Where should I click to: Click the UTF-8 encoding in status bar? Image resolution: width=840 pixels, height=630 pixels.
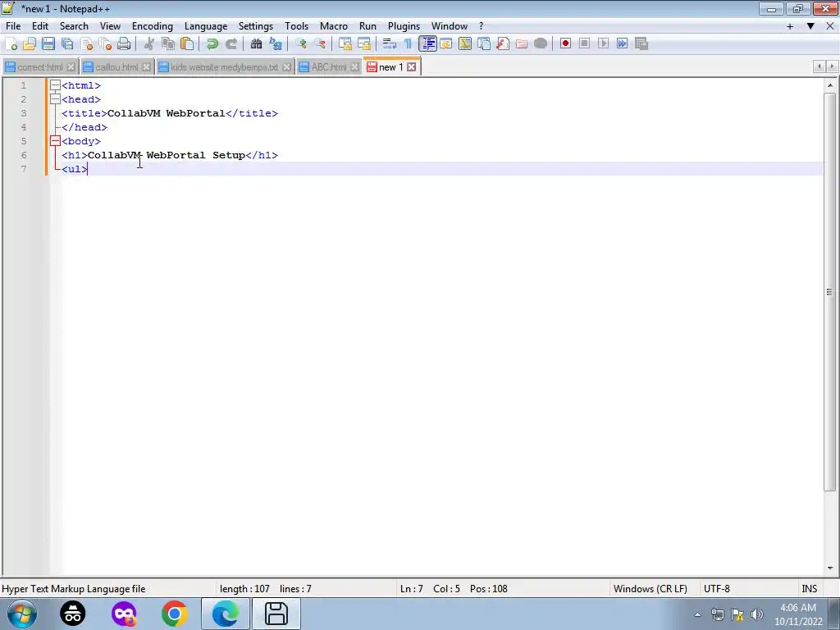(716, 589)
